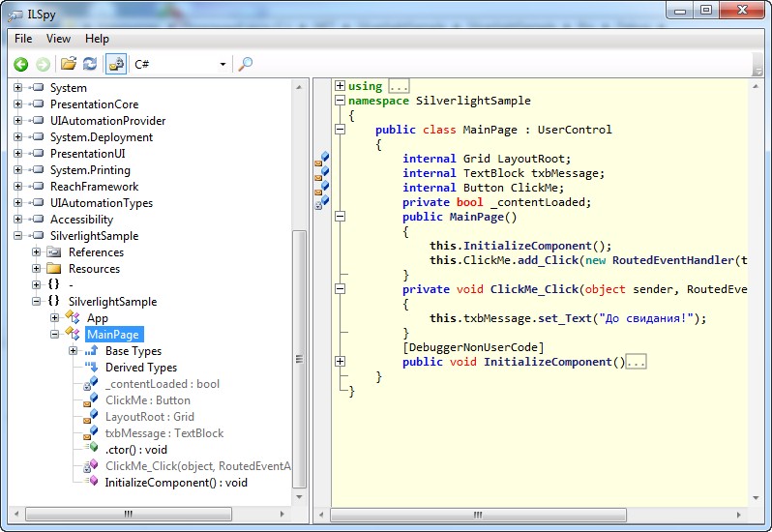Click the tree panel horizontal scrollbar thumb
772x532 pixels.
(129, 514)
